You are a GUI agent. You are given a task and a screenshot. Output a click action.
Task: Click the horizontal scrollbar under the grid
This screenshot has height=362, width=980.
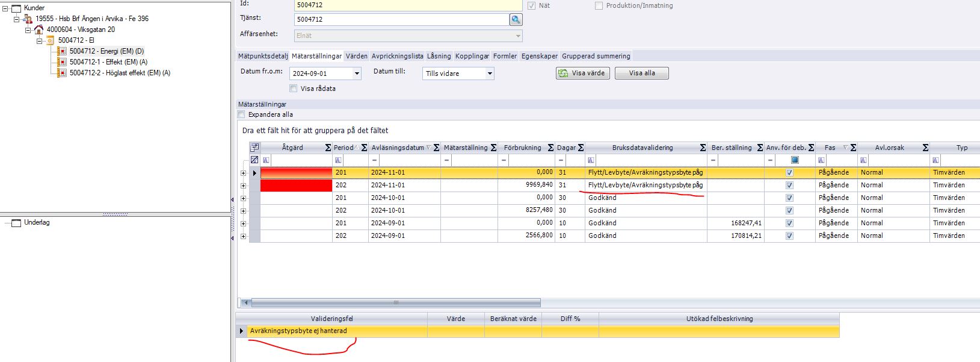pyautogui.click(x=395, y=302)
